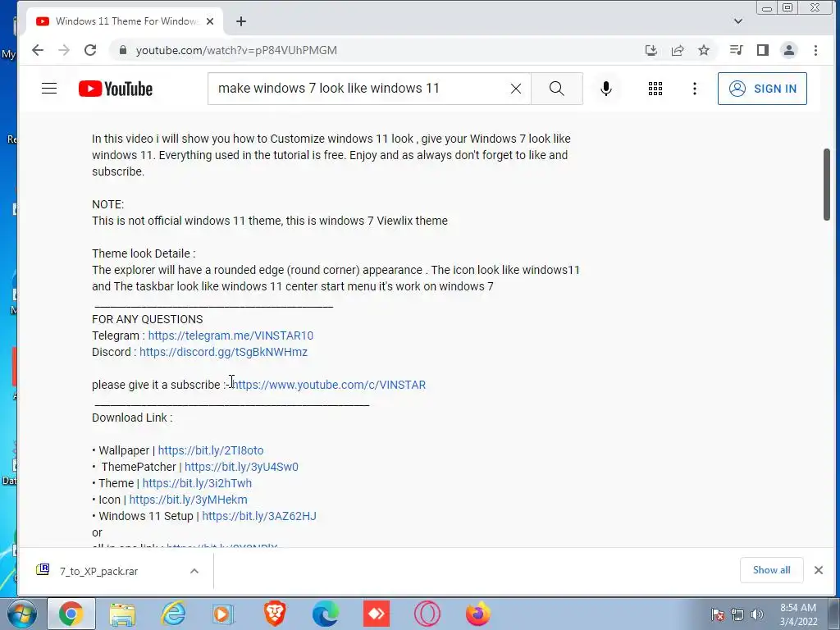The image size is (840, 630).
Task: Open the YouTube hamburger guide menu
Action: coord(49,89)
